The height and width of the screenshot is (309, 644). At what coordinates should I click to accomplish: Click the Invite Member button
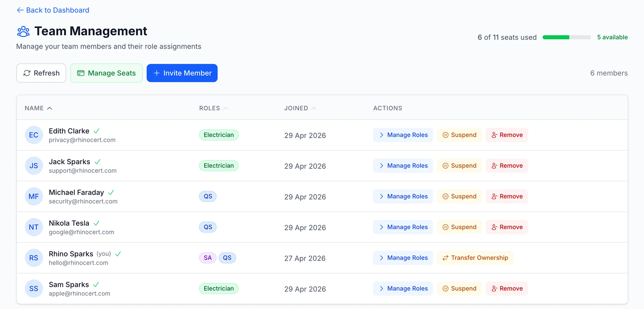pos(182,73)
